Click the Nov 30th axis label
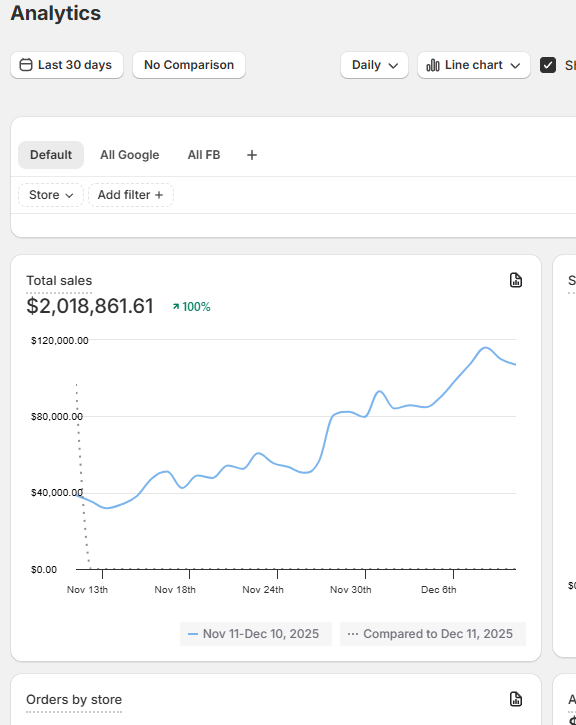 click(x=351, y=590)
